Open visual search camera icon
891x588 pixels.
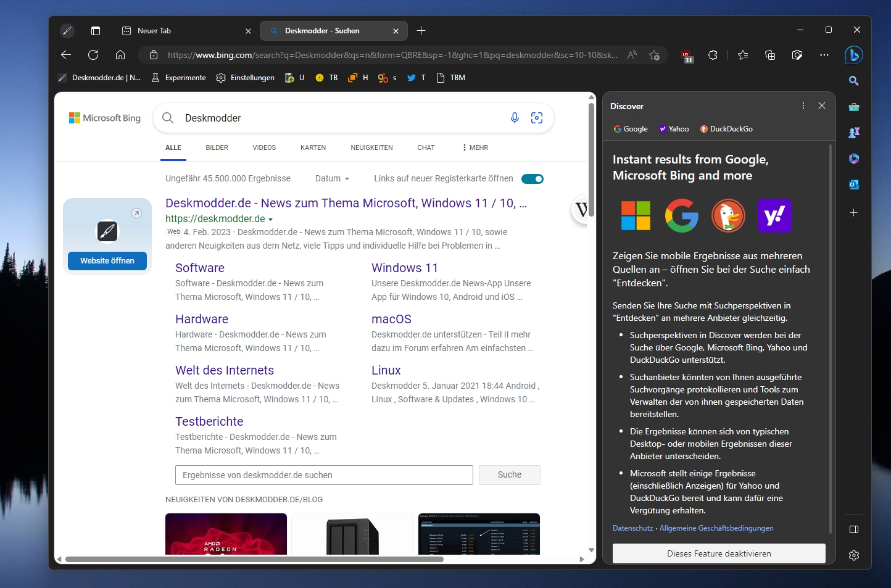click(537, 118)
